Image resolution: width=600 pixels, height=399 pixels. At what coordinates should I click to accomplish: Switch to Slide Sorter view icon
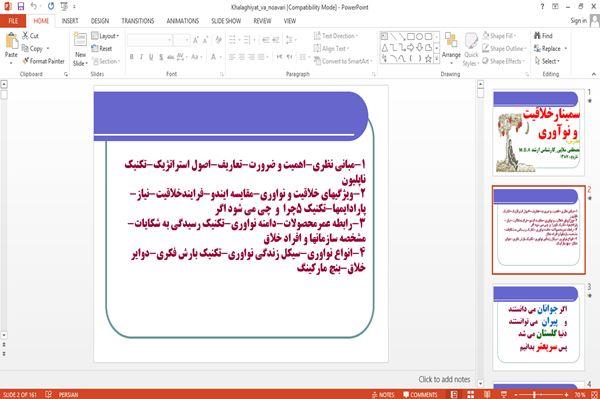tap(471, 394)
